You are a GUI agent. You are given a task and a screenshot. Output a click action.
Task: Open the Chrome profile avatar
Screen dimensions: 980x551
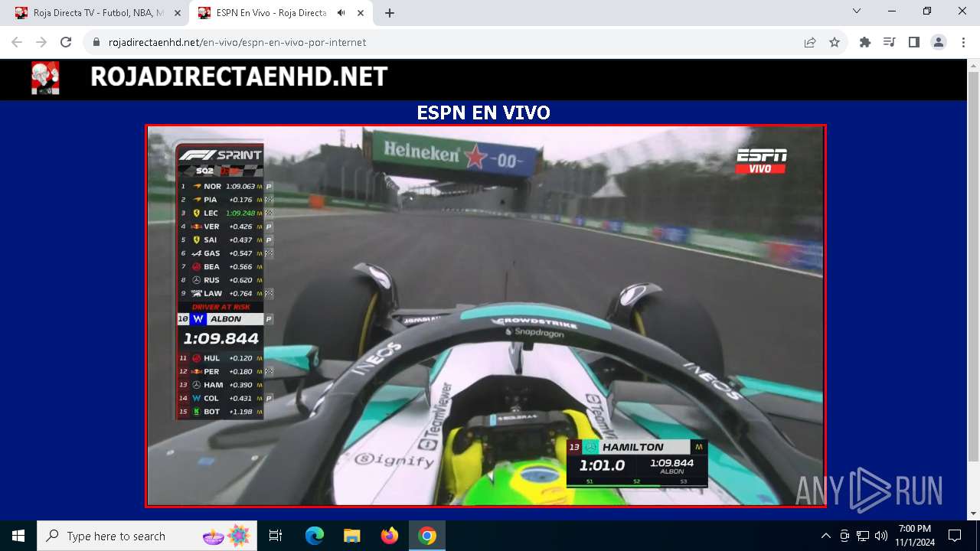[939, 42]
